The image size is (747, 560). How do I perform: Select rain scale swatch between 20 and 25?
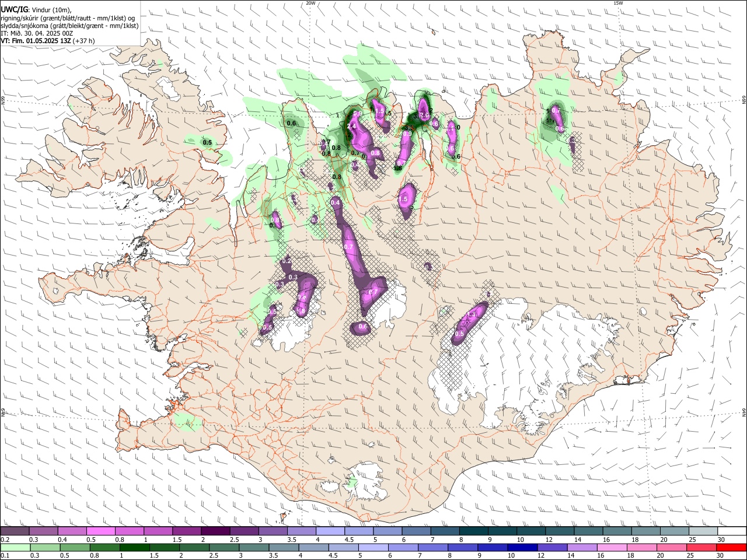coord(671,547)
